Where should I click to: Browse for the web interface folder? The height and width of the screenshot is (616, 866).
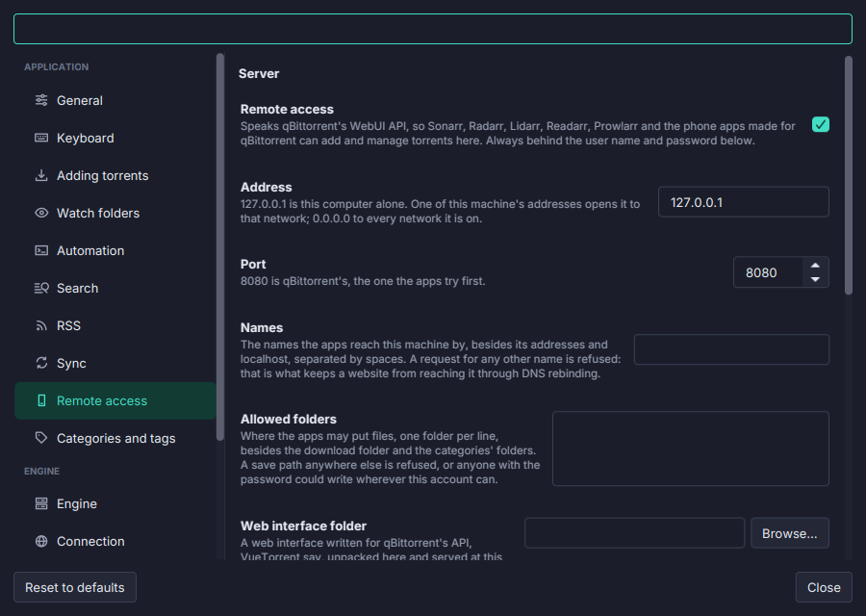coord(790,533)
